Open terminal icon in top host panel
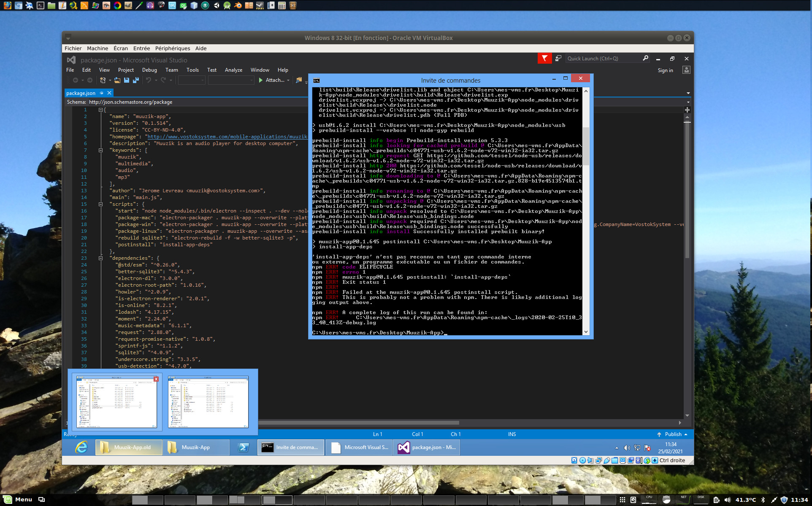Screen dimensions: 812x506 tap(41, 5)
